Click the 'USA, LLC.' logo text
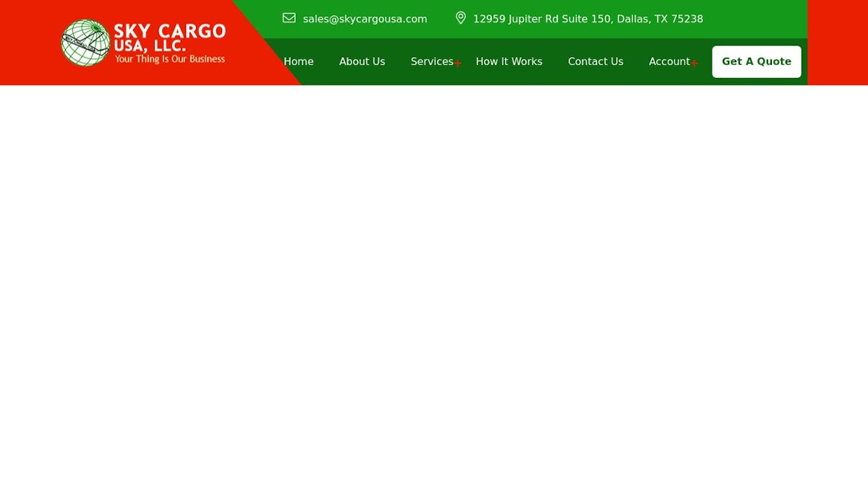The image size is (868, 488). click(x=149, y=46)
